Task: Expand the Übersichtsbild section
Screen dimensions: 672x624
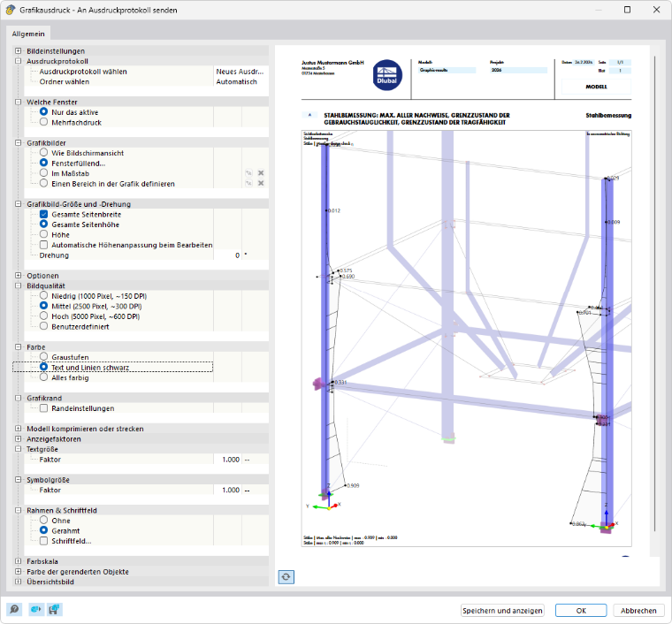Action: point(18,582)
